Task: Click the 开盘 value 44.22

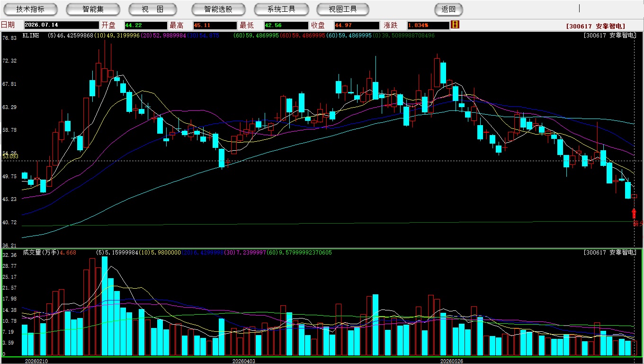Action: (146, 25)
